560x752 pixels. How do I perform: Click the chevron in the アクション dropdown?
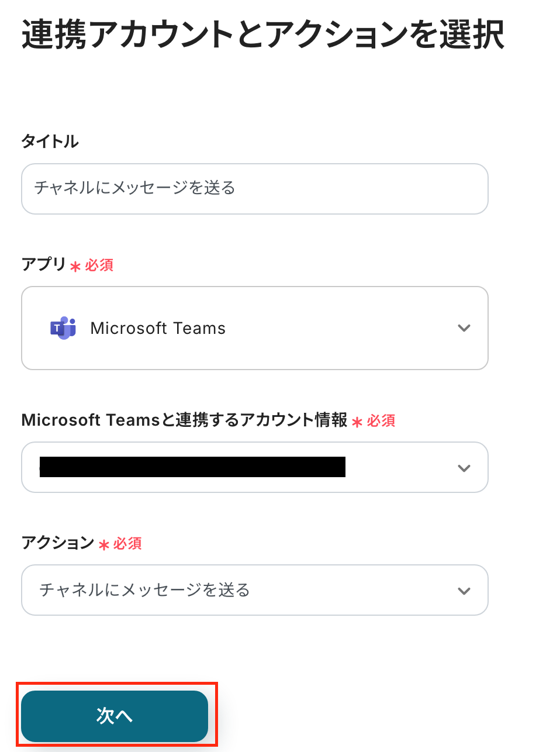point(464,591)
